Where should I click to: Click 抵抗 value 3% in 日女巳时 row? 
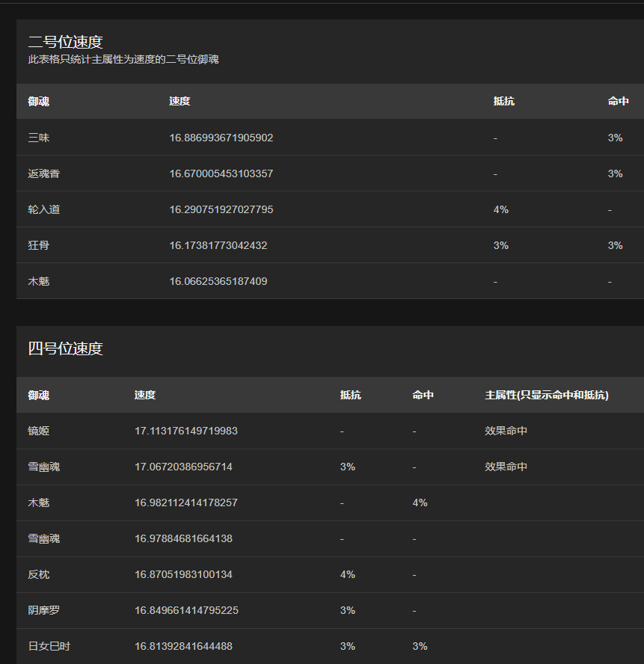[x=347, y=646]
